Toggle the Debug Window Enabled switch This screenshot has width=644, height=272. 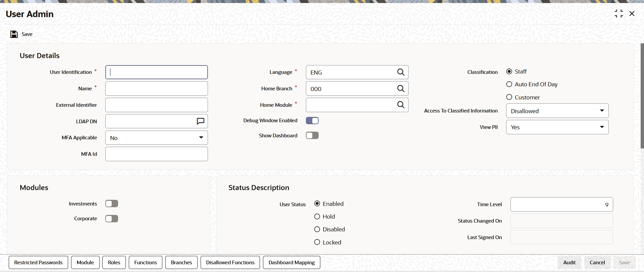coord(312,121)
